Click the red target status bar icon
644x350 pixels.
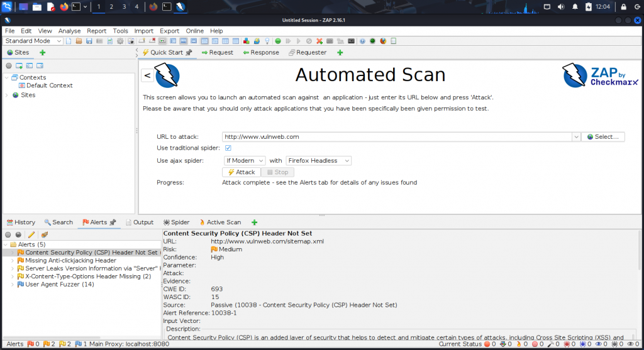click(x=535, y=344)
